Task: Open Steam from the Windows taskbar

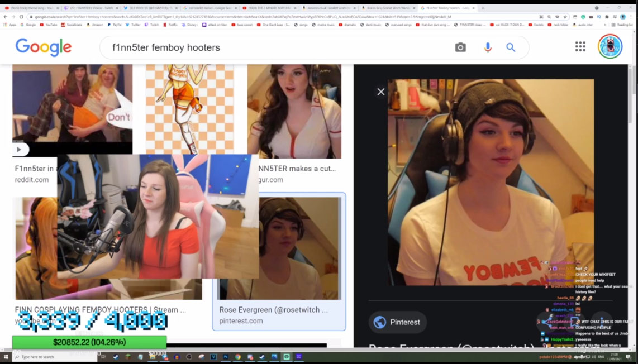Action: pyautogui.click(x=116, y=357)
